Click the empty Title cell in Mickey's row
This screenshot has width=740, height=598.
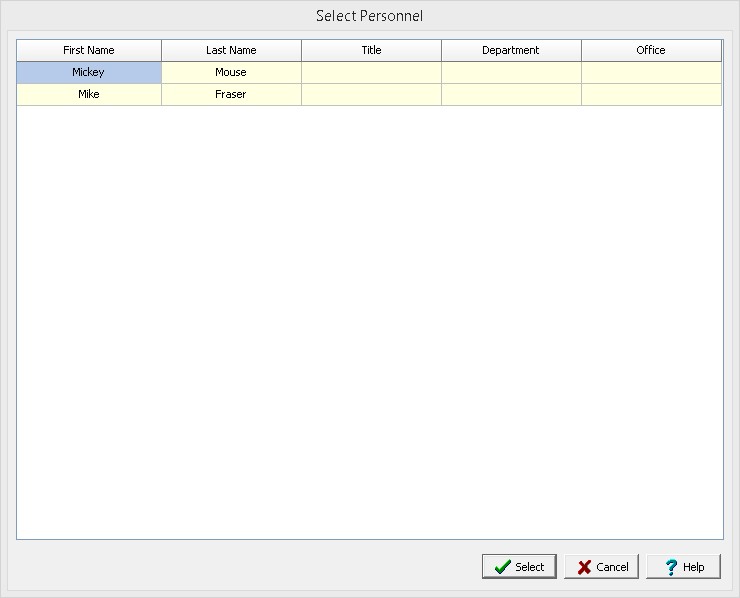pyautogui.click(x=371, y=72)
